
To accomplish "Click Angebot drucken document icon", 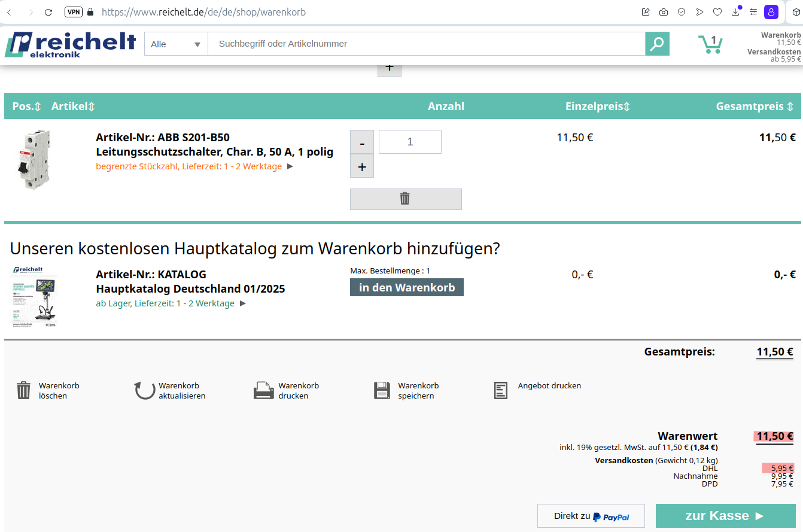I will click(501, 391).
